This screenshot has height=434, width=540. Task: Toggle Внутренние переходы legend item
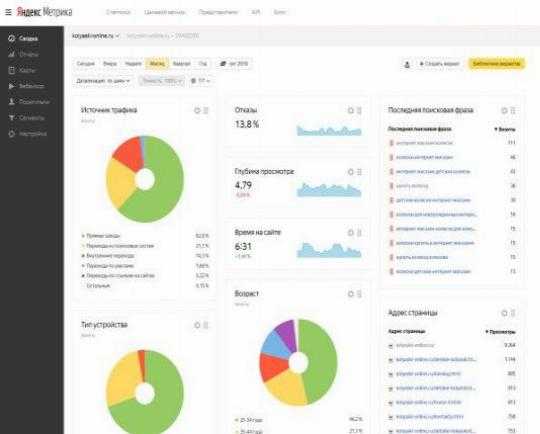(x=108, y=256)
